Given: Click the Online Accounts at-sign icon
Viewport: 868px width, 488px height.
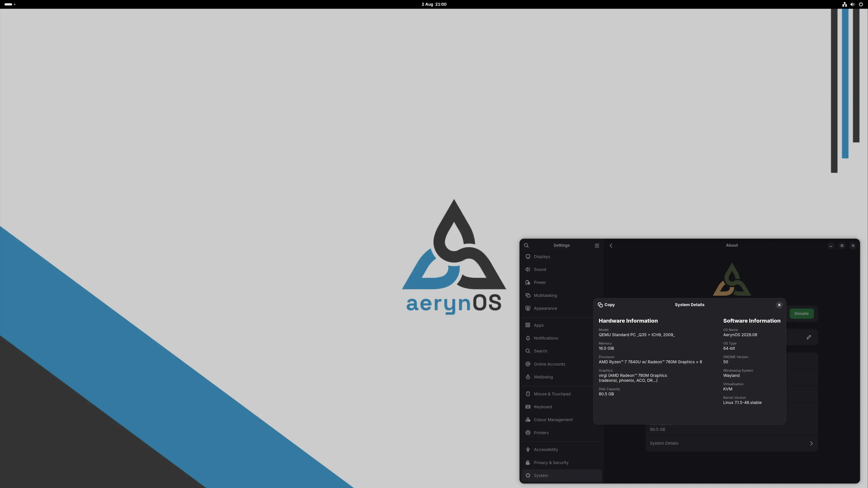Looking at the screenshot, I should coord(528,364).
